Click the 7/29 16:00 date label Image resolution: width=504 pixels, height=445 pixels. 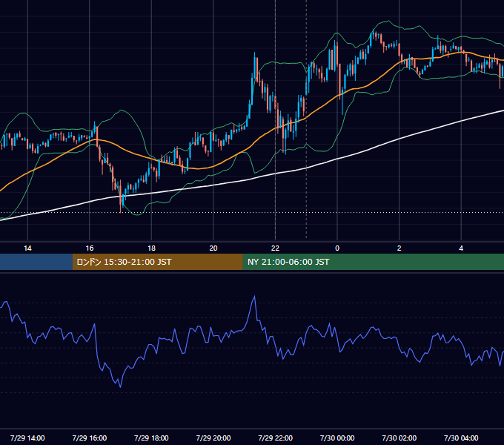tap(90, 438)
